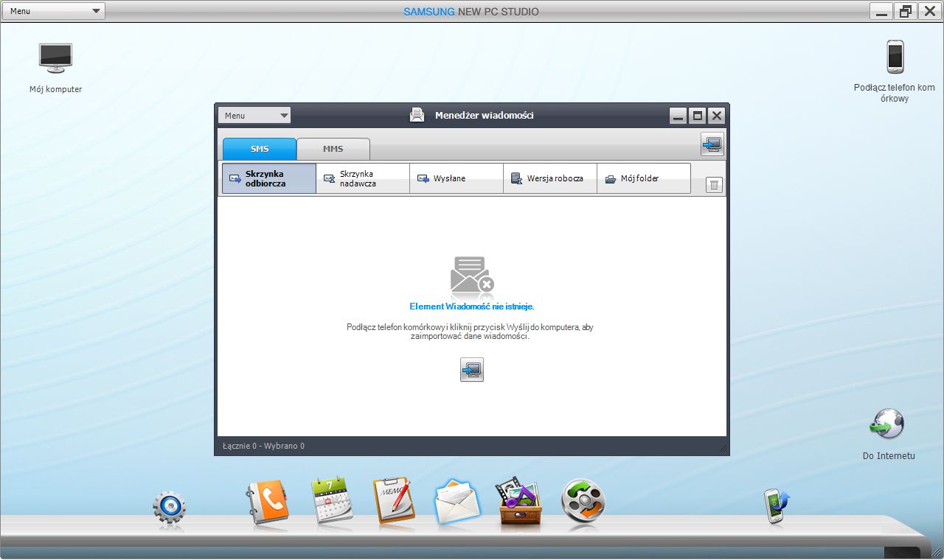Click the crossed-out envelope empty icon

472,276
